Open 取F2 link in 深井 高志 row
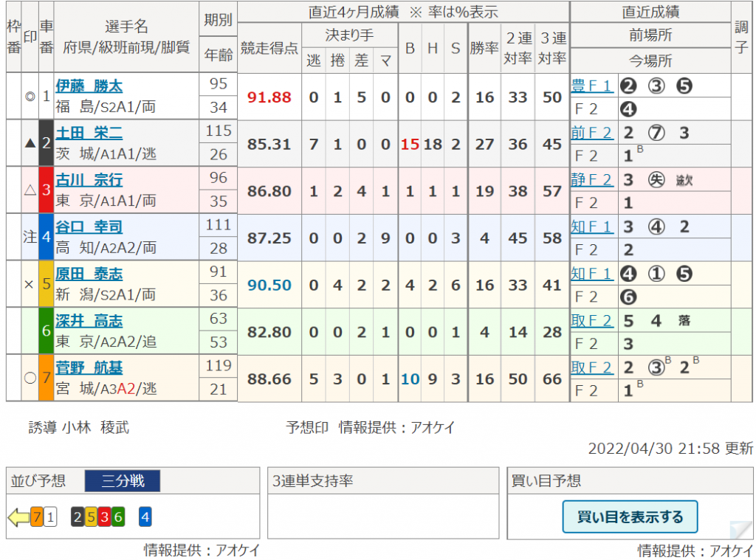Image resolution: width=756 pixels, height=560 pixels. click(591, 320)
